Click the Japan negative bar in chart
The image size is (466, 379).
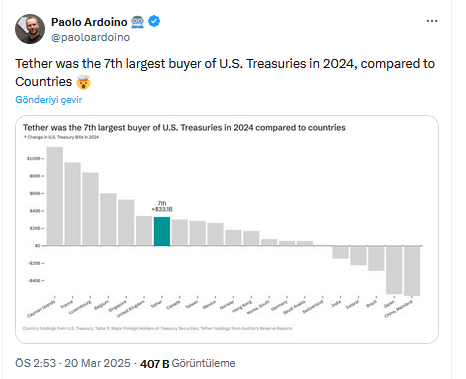click(x=394, y=270)
